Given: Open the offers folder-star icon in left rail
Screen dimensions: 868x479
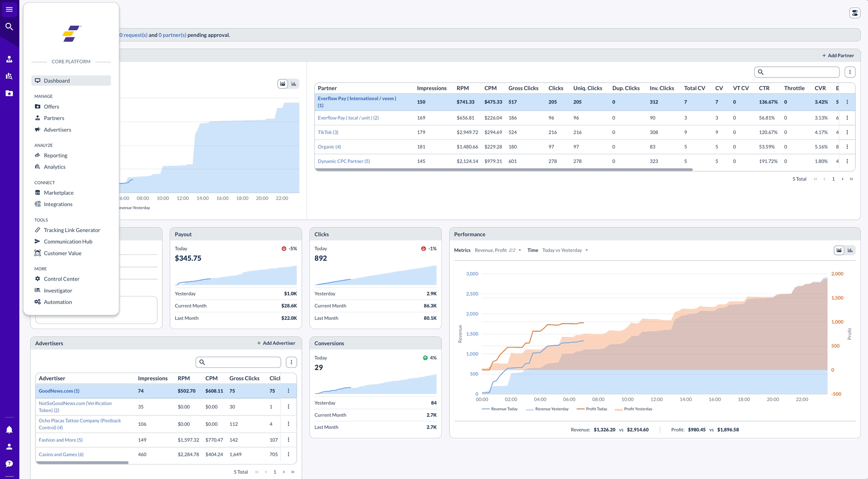Looking at the screenshot, I should tap(9, 93).
